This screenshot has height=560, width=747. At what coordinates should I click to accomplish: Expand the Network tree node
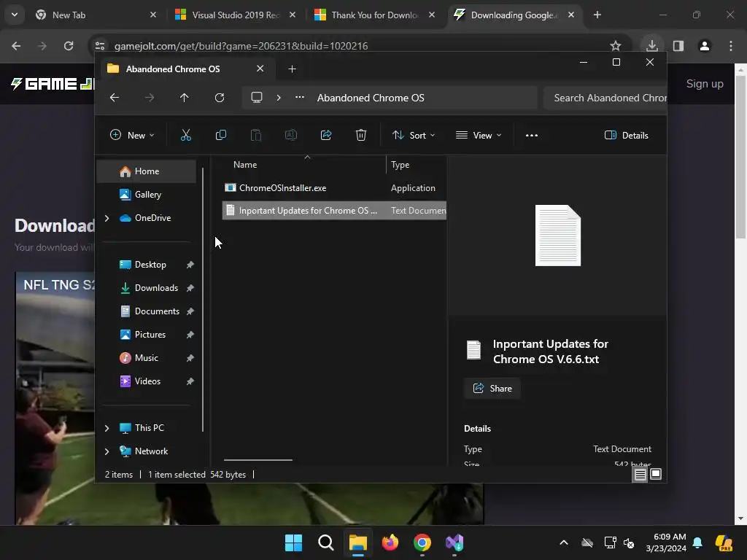click(x=107, y=451)
